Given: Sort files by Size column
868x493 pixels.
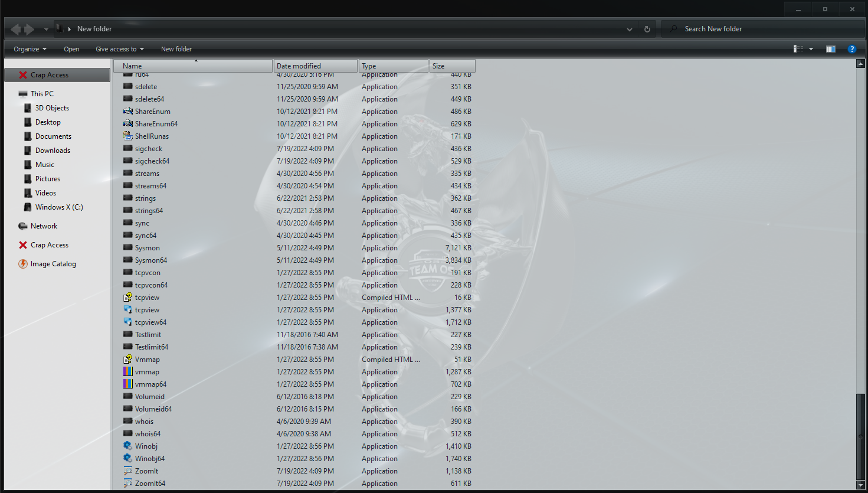Looking at the screenshot, I should click(x=453, y=66).
